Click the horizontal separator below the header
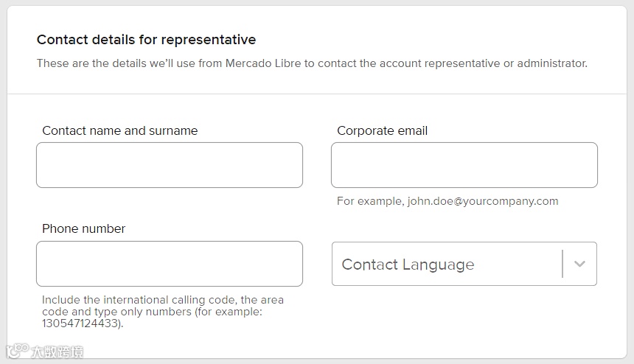The image size is (634, 364). click(x=317, y=94)
